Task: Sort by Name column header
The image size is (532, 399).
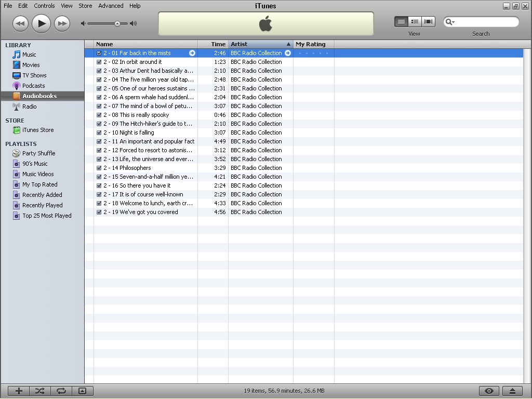Action: 146,44
